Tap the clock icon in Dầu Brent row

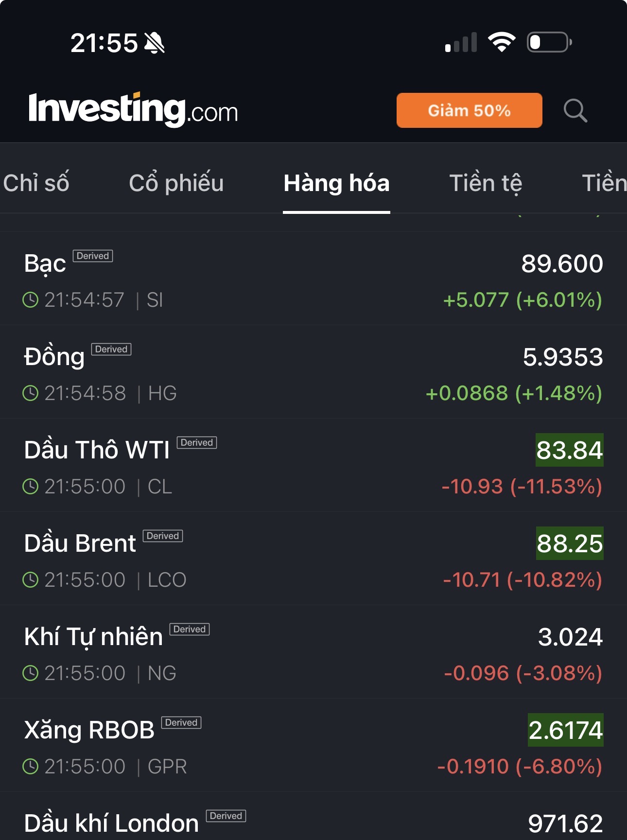click(31, 580)
